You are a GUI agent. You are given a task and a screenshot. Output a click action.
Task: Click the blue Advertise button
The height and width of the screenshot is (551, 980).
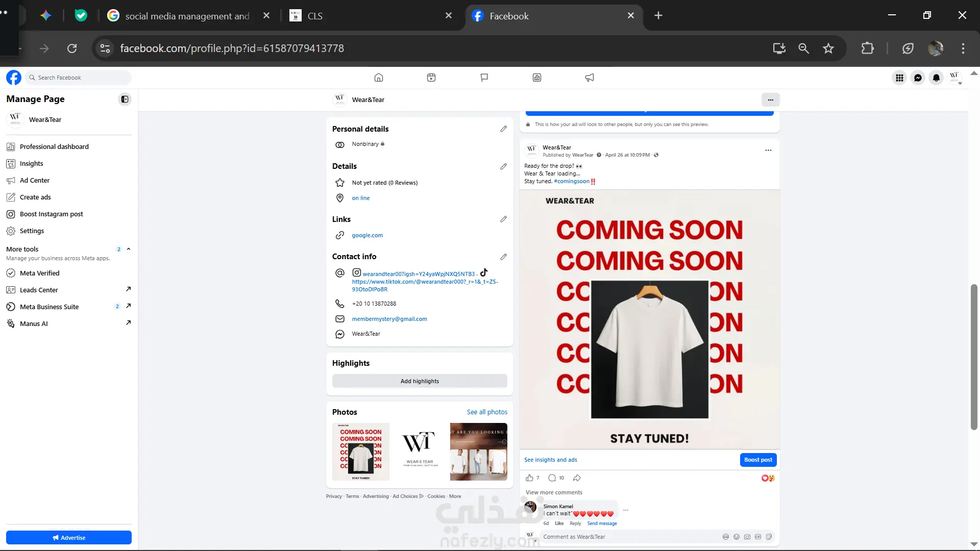coord(69,538)
